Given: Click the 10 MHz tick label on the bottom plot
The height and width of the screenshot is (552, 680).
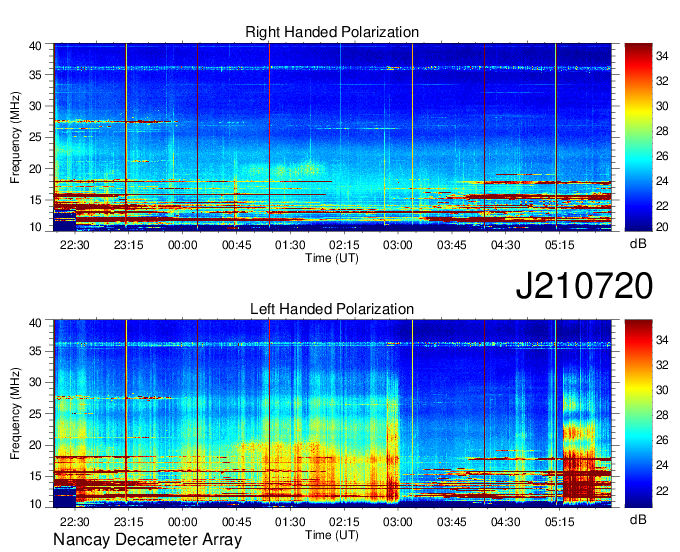Looking at the screenshot, I should pos(35,503).
